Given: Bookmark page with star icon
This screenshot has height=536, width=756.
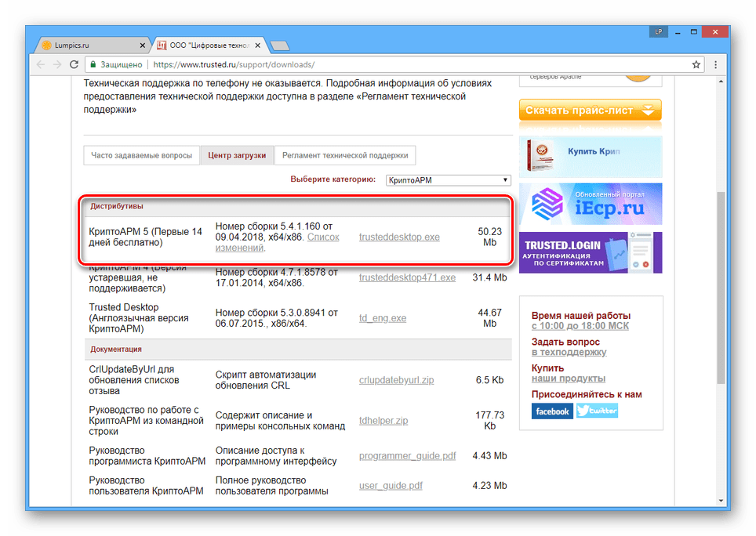Looking at the screenshot, I should pyautogui.click(x=696, y=64).
